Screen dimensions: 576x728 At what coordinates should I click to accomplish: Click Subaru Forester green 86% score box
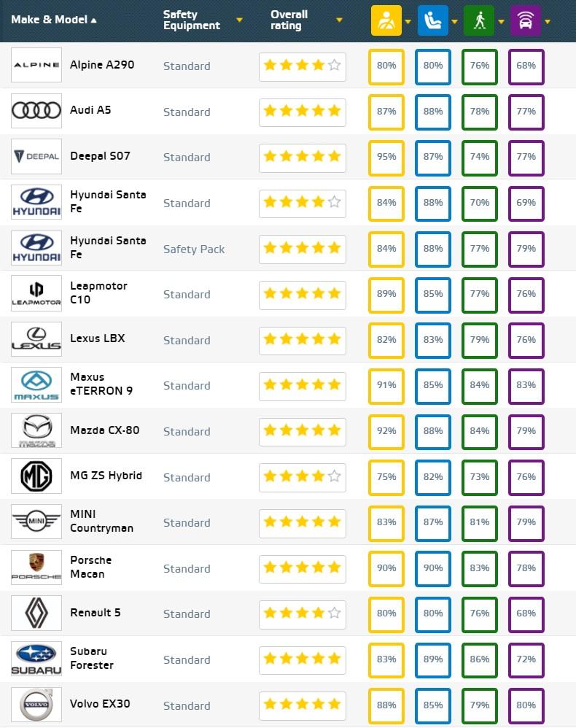480,659
